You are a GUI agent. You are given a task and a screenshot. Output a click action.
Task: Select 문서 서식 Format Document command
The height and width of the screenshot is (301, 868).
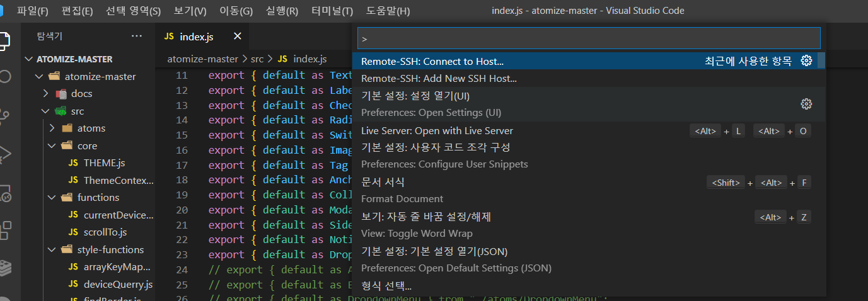click(x=589, y=190)
